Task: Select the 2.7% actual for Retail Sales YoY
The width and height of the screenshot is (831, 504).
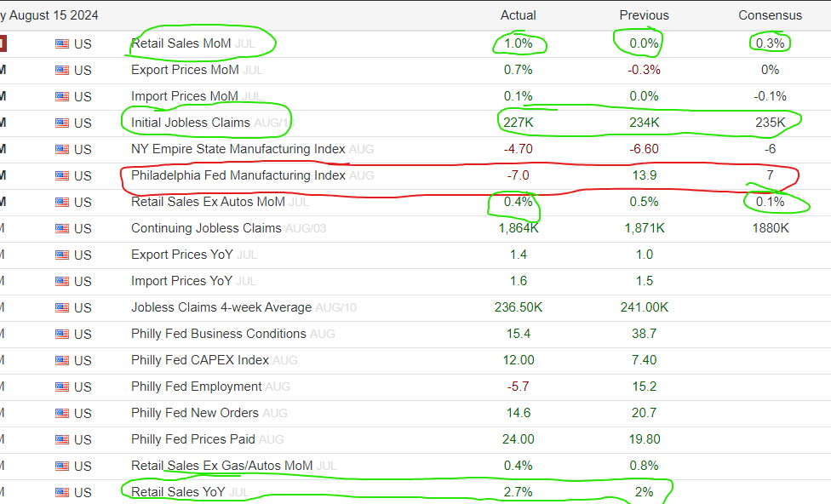Action: click(x=519, y=492)
